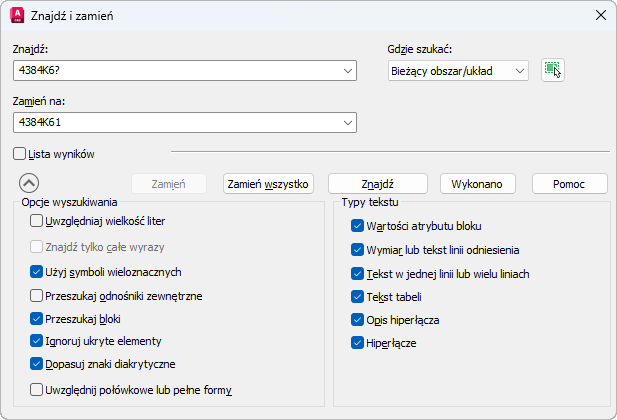Uncheck Ignoruj ukryte elementy
This screenshot has height=420, width=617.
37,342
